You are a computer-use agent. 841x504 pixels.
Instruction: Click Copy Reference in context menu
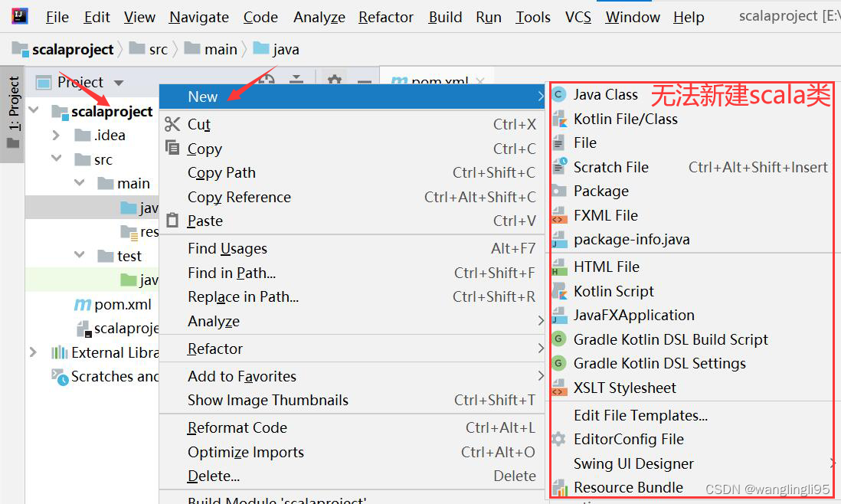[352, 197]
